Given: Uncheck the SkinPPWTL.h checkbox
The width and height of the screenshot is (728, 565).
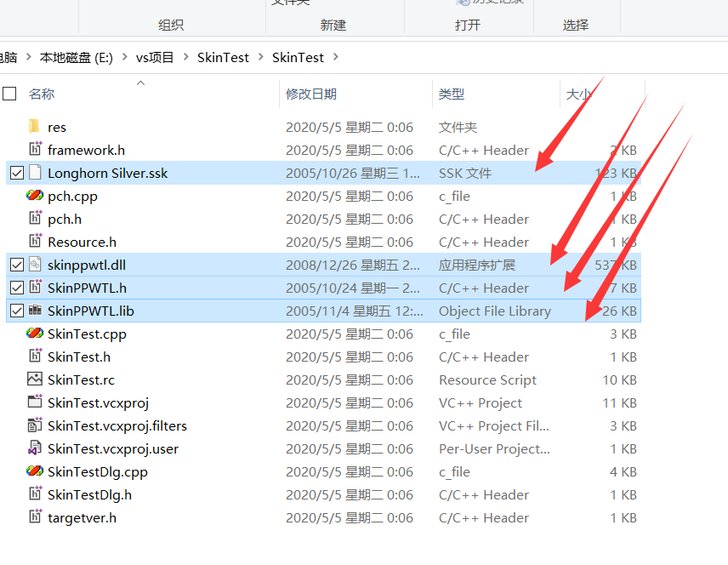Looking at the screenshot, I should (17, 288).
